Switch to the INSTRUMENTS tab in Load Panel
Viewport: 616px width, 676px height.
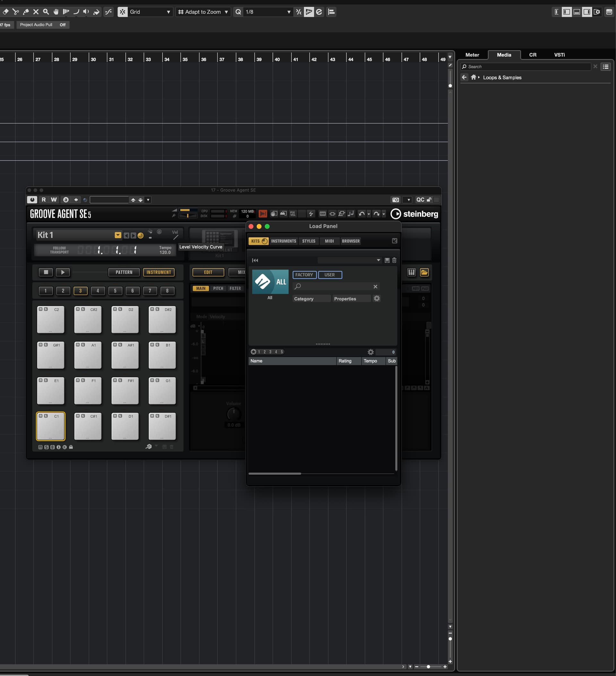283,241
